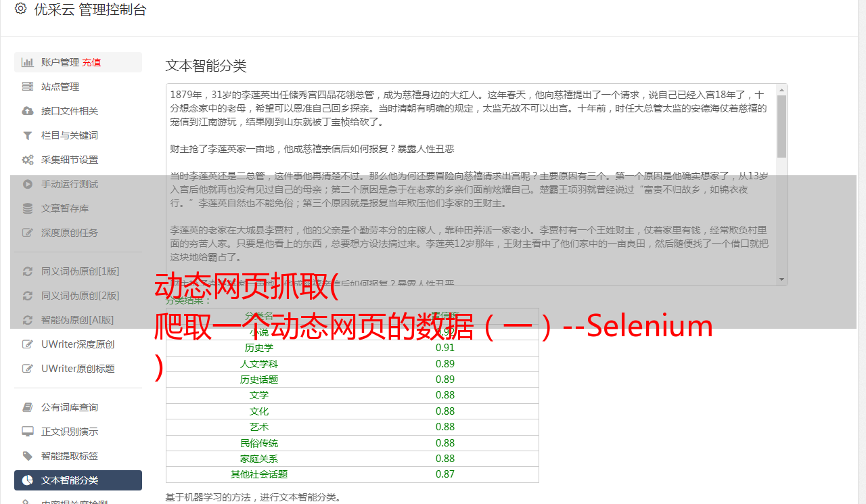Click the cloud icon for 接口文件相关
Viewport: 866px width, 504px height.
click(28, 111)
